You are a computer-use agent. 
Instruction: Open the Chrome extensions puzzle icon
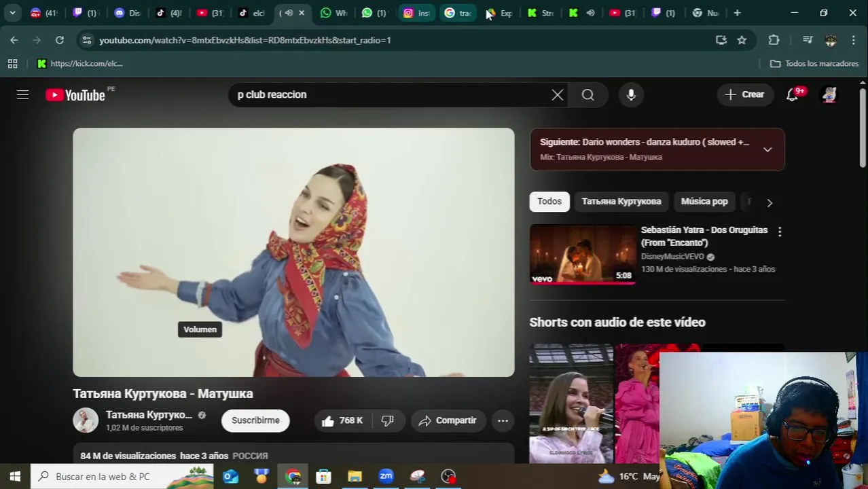(774, 40)
